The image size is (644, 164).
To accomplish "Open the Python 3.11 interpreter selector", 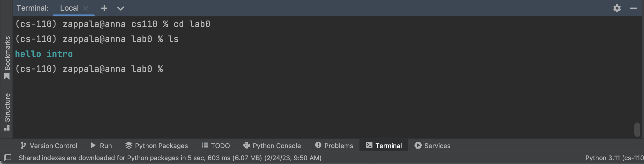I will [x=614, y=158].
